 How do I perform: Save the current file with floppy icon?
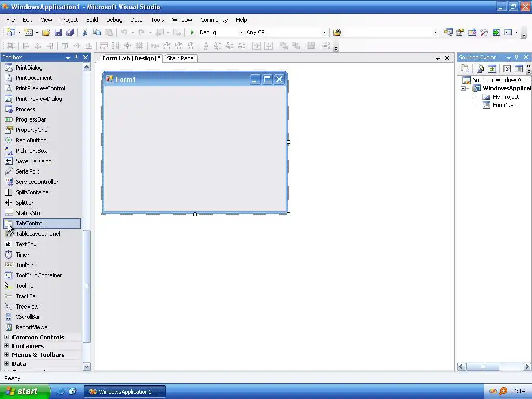coord(58,32)
